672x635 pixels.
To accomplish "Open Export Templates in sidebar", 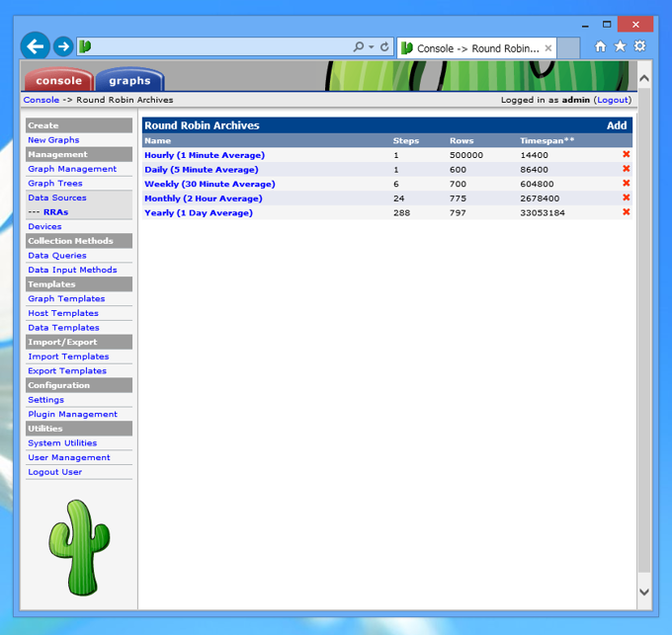I will tap(67, 370).
